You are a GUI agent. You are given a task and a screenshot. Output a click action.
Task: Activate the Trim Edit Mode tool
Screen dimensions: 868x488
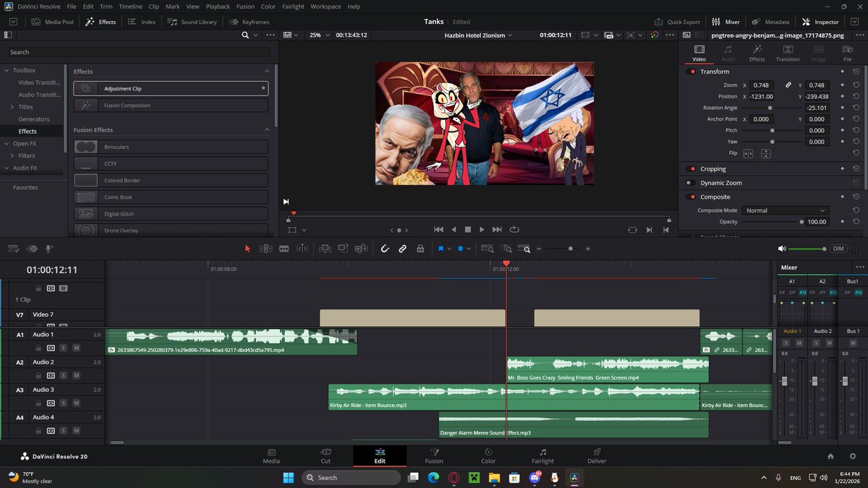coord(265,249)
